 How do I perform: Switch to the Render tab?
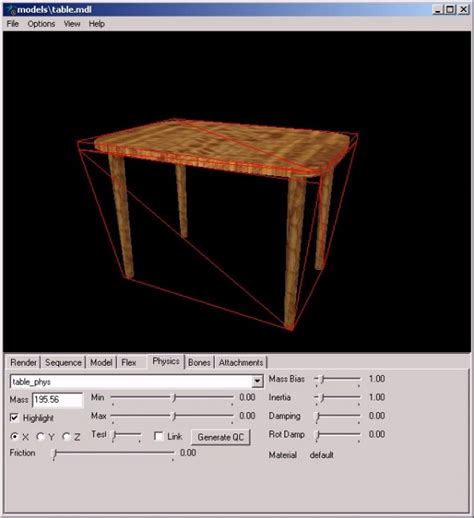point(23,363)
